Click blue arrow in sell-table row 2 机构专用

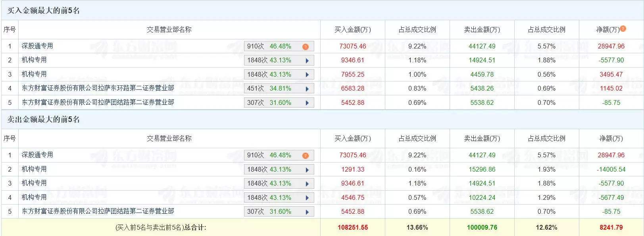[x=307, y=170]
